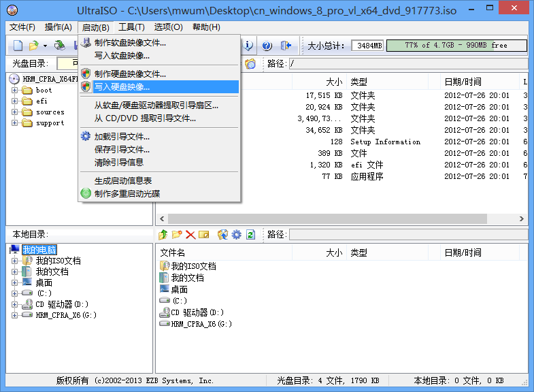Expand the 我的文档 tree node
534x392 pixels.
tap(14, 272)
